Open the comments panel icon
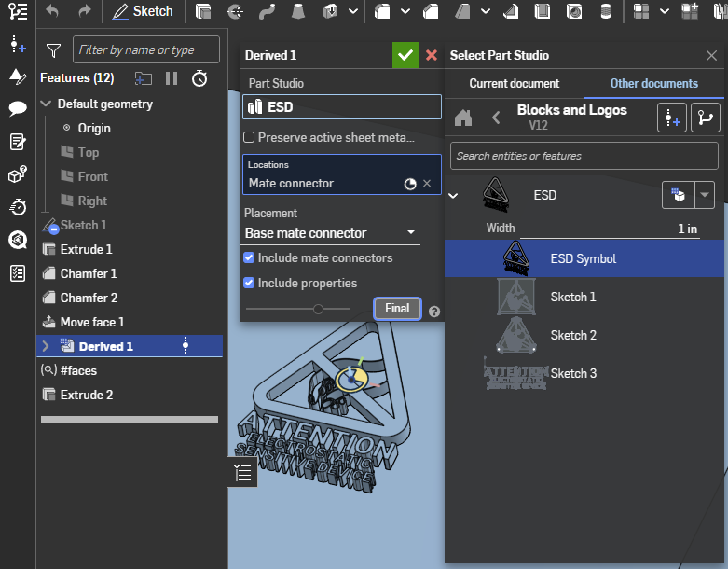The width and height of the screenshot is (728, 569). pyautogui.click(x=18, y=109)
